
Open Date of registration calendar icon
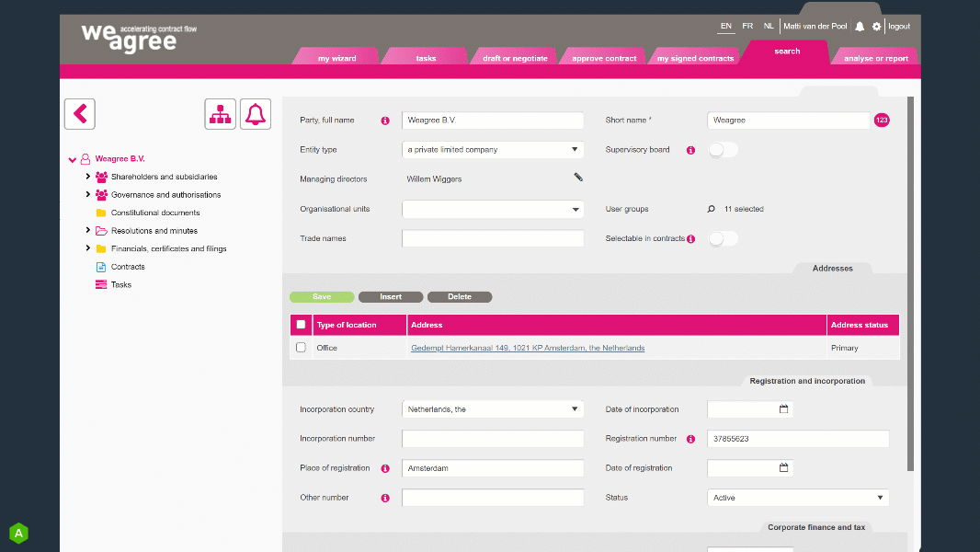784,467
